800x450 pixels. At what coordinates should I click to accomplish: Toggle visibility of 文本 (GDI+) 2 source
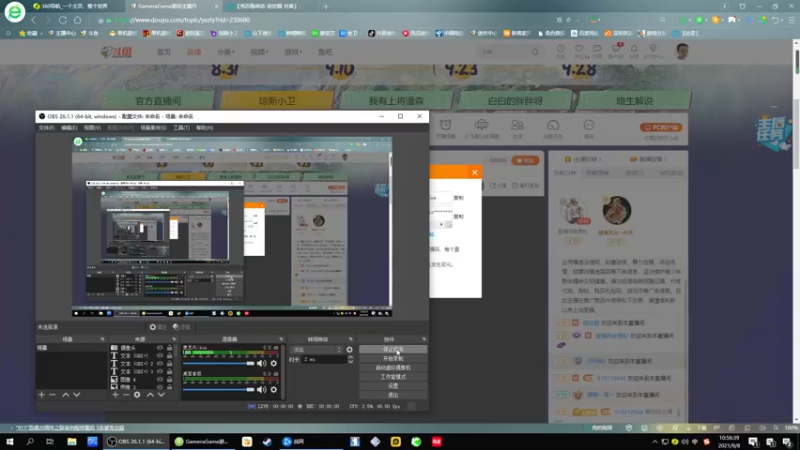pos(160,364)
